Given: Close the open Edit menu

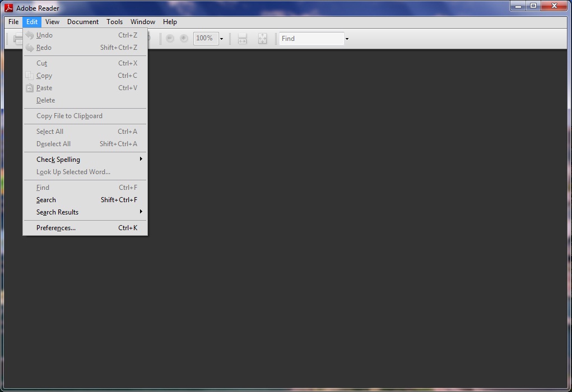Looking at the screenshot, I should (32, 22).
